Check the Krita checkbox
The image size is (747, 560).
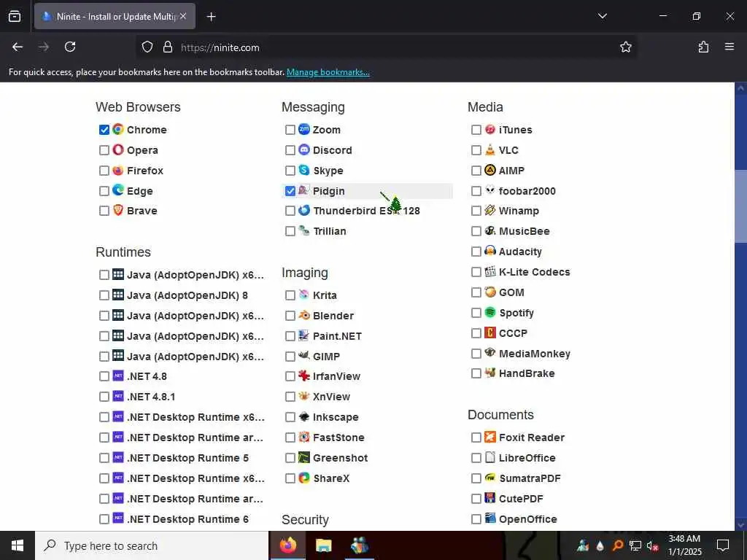tap(290, 295)
